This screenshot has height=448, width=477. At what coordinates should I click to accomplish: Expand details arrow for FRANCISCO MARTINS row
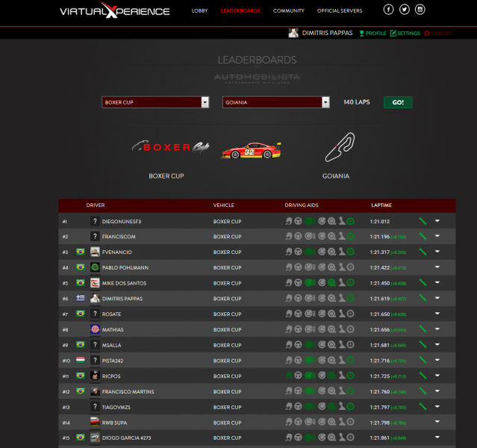point(437,391)
